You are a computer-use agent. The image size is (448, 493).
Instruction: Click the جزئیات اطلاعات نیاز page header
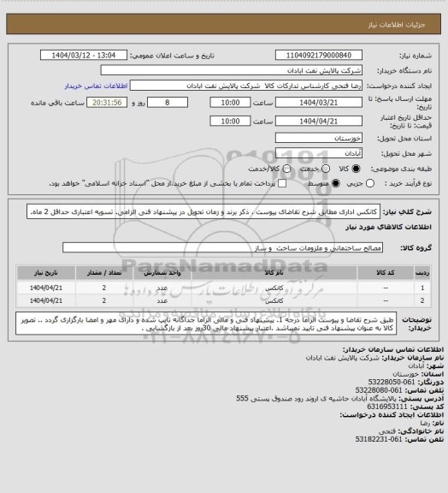397,25
